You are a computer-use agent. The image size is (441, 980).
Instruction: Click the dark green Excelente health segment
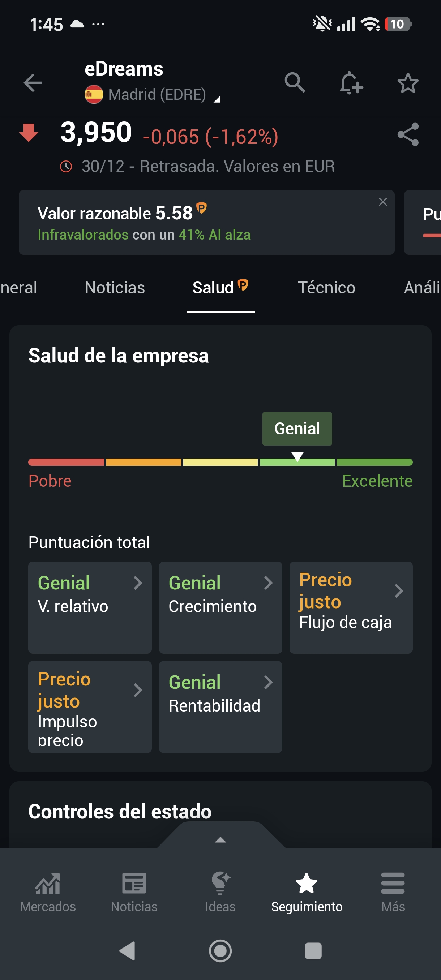coord(374,462)
